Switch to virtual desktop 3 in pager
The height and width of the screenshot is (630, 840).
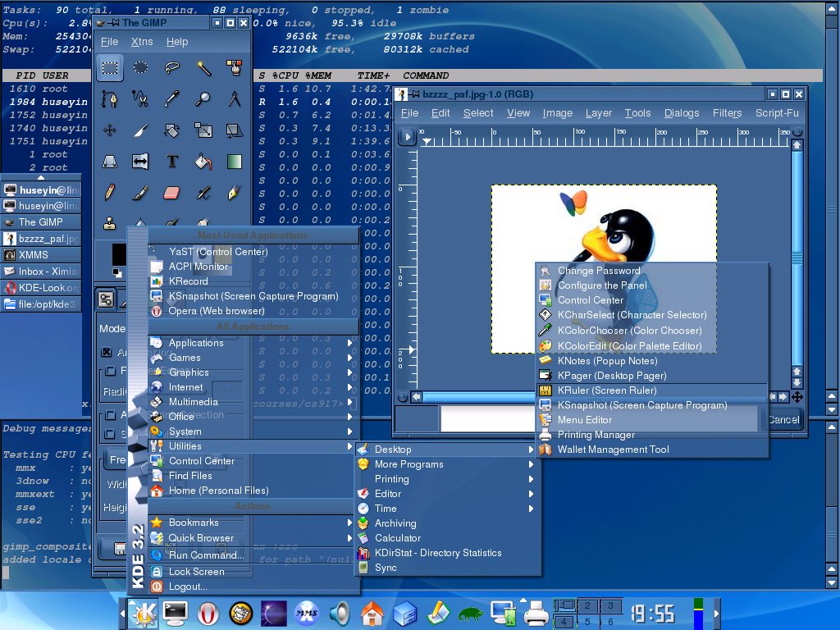point(610,605)
